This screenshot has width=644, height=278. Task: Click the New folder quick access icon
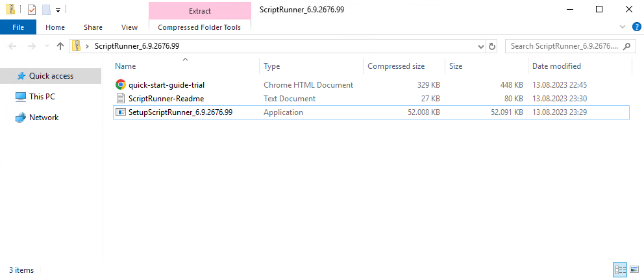coord(45,10)
